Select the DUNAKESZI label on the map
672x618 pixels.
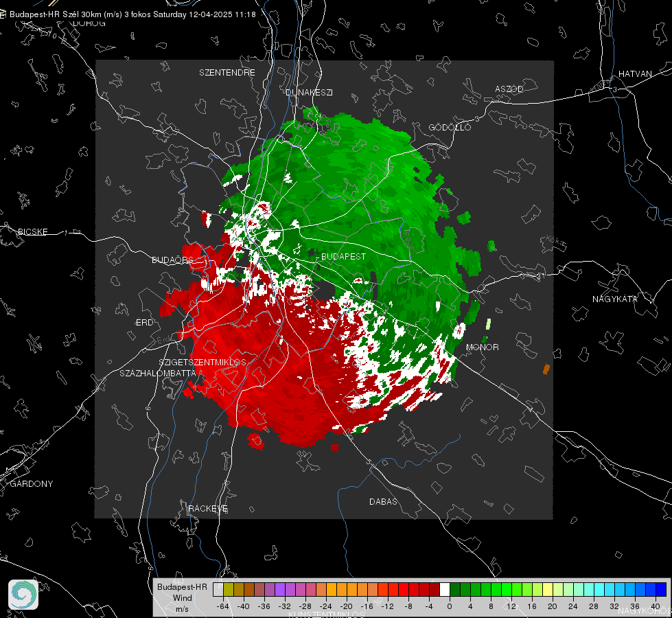[309, 92]
